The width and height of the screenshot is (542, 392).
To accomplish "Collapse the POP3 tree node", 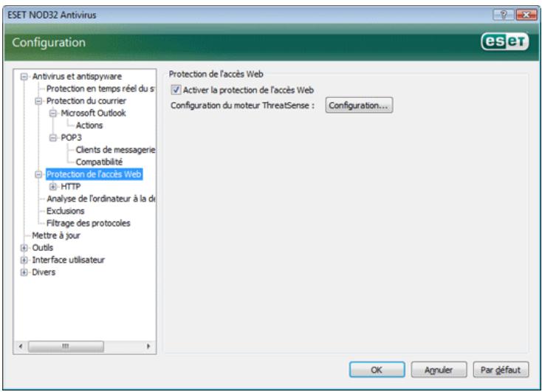I will 53,137.
